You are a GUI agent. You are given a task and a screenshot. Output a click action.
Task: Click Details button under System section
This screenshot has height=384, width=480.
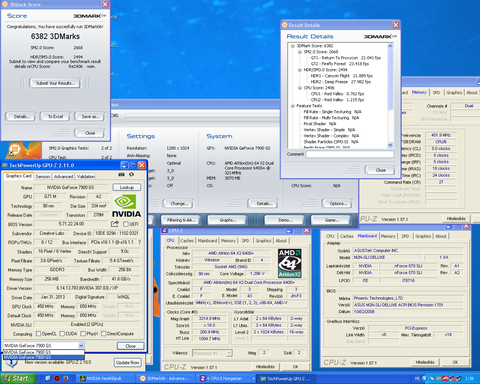263,203
